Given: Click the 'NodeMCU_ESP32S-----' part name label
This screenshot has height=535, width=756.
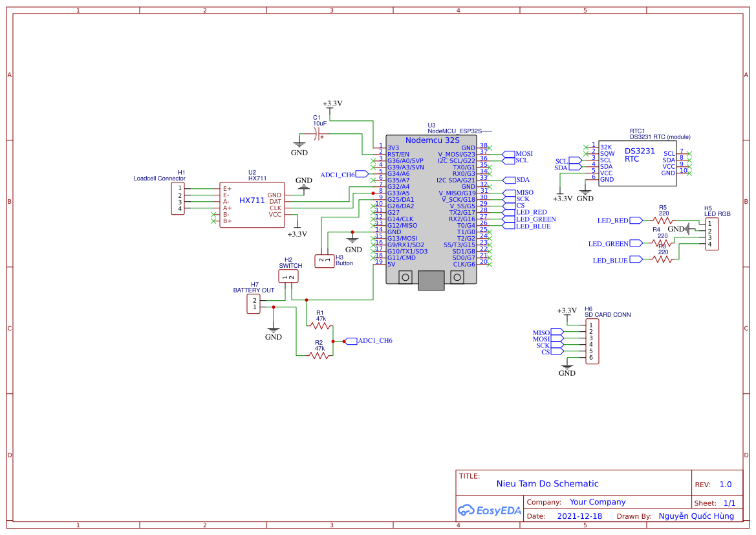Looking at the screenshot, I should [459, 131].
